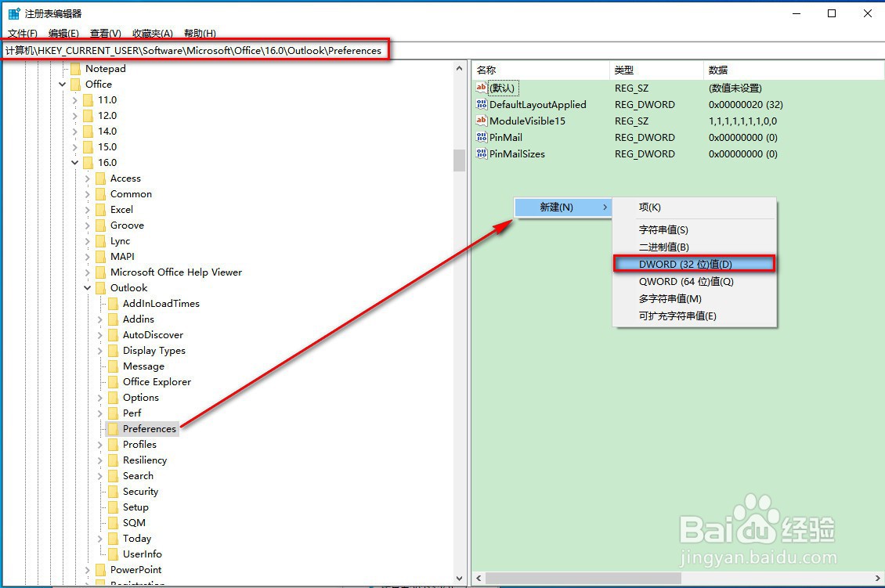Click the PinMailSizes DWORD value icon
Viewport: 885px width, 588px height.
pos(482,153)
